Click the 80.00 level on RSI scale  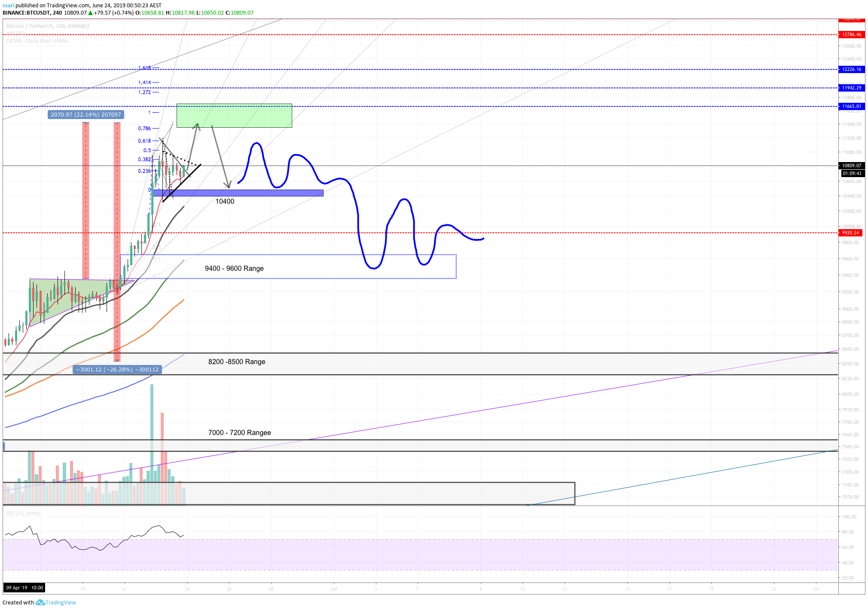click(848, 532)
